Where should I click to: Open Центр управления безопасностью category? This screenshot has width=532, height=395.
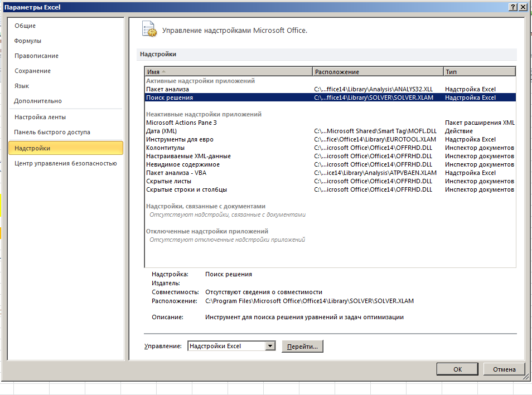[65, 163]
